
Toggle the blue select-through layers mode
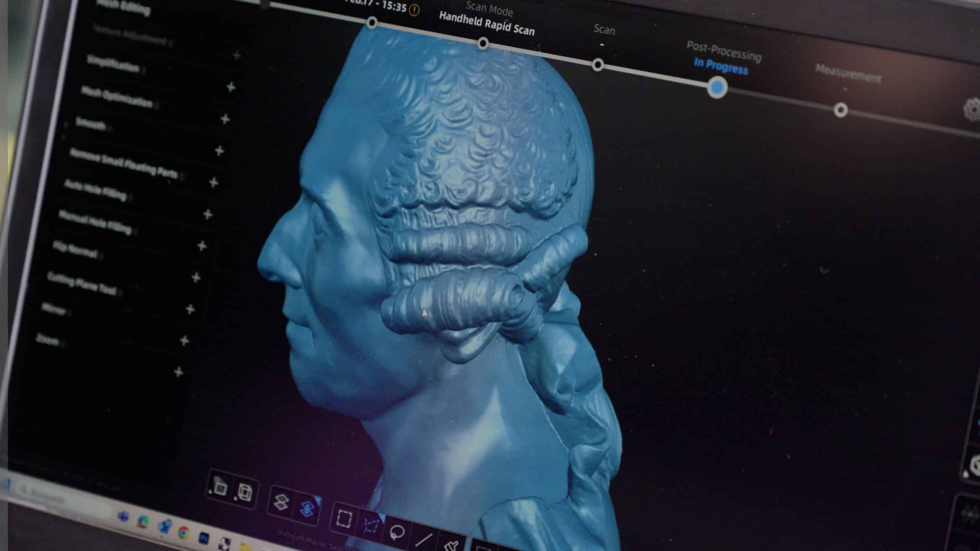tap(307, 509)
